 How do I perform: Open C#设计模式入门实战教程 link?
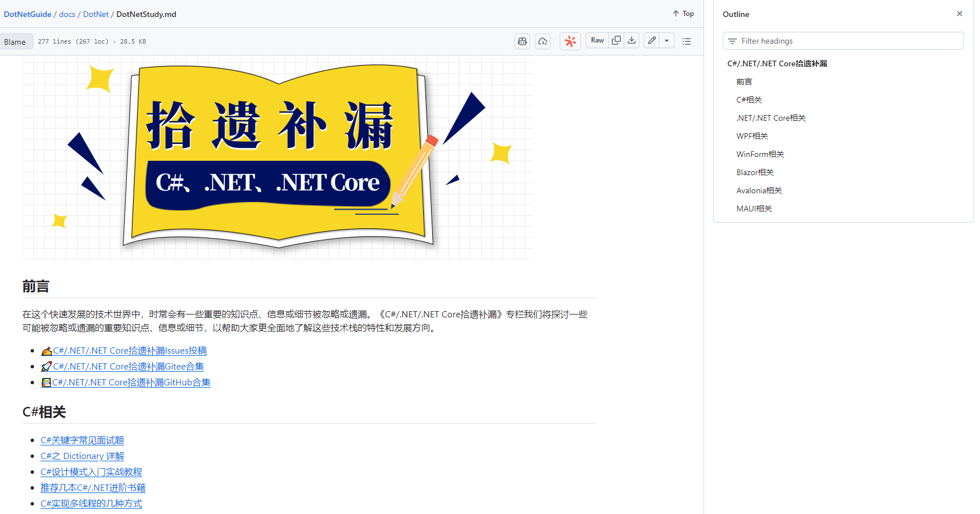click(x=91, y=472)
